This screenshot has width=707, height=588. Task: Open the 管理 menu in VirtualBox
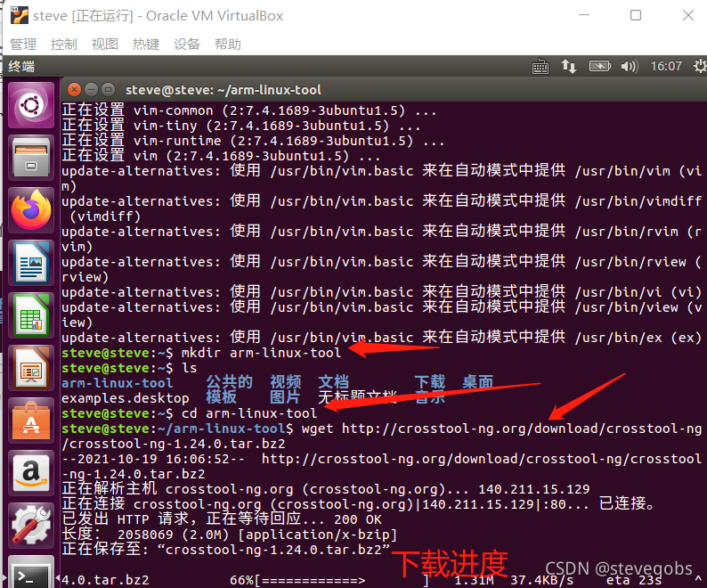23,45
